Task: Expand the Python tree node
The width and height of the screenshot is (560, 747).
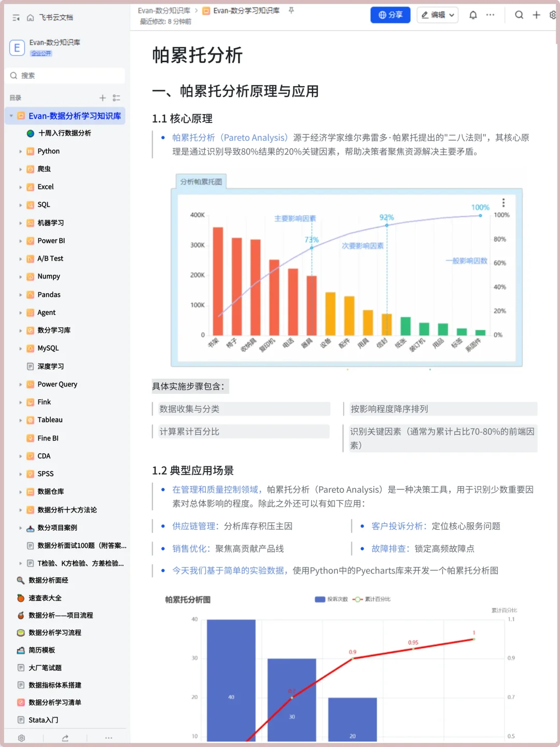Action: [21, 151]
